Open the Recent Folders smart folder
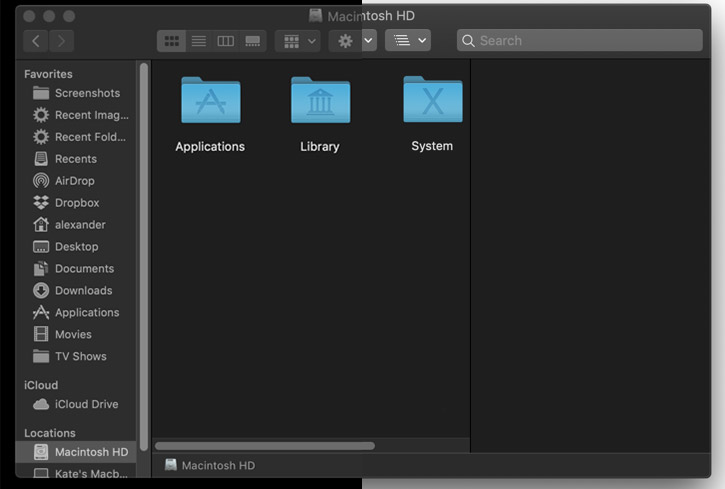This screenshot has height=489, width=725. 77,137
